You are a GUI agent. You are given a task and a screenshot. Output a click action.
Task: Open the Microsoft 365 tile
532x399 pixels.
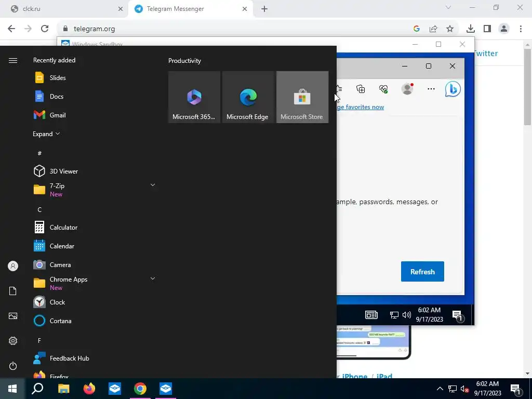(x=194, y=97)
